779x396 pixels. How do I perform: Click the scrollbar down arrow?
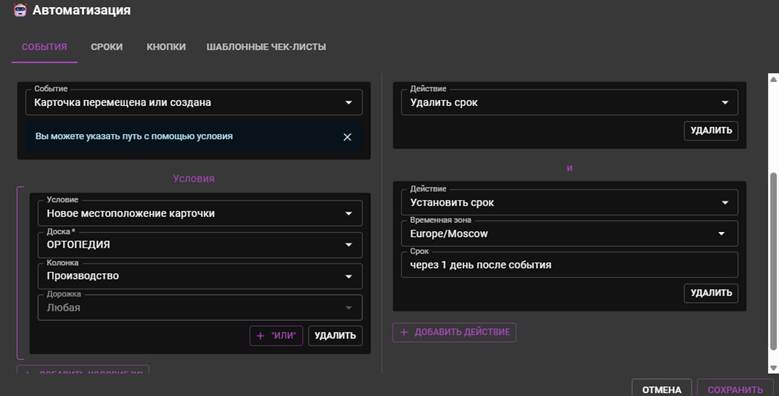point(773,368)
